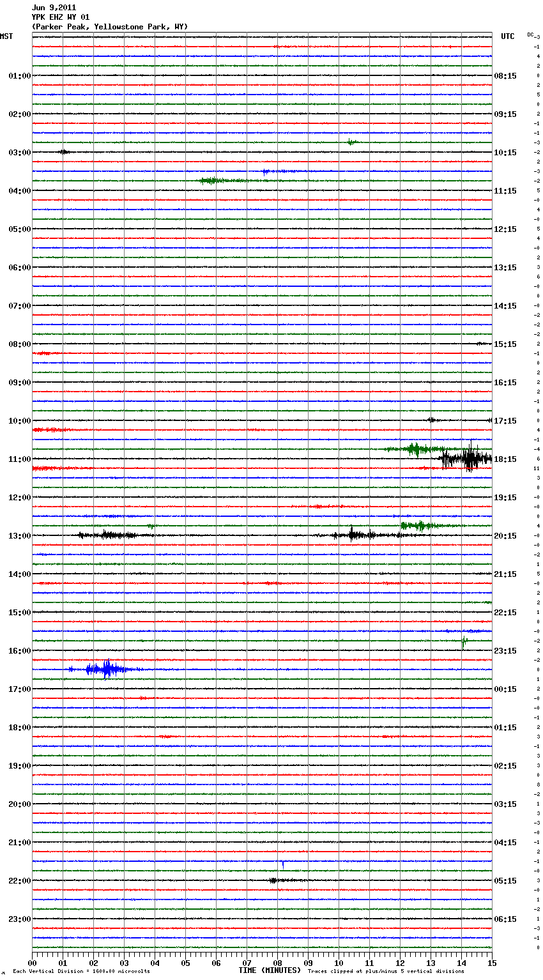
Task: Select the 19:00 MST time label
Action: 20,766
